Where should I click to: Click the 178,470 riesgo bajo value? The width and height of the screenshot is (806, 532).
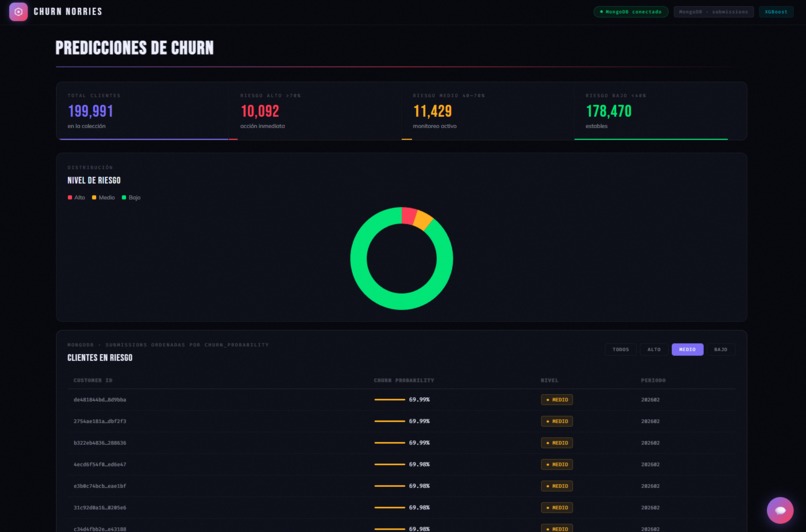coord(609,111)
